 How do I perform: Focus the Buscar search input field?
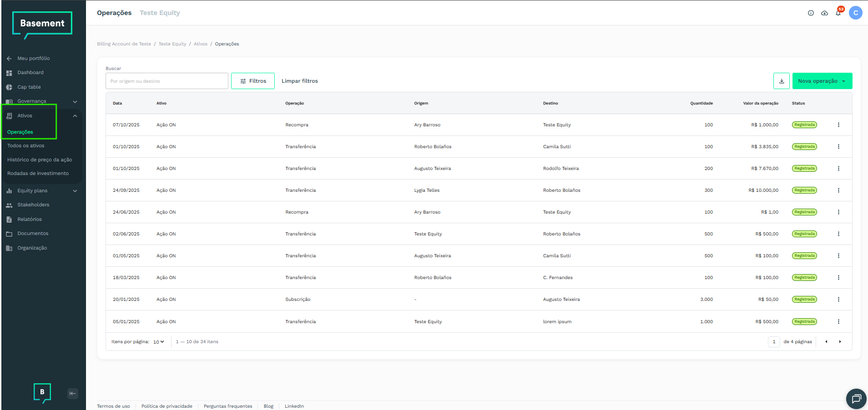(x=167, y=81)
